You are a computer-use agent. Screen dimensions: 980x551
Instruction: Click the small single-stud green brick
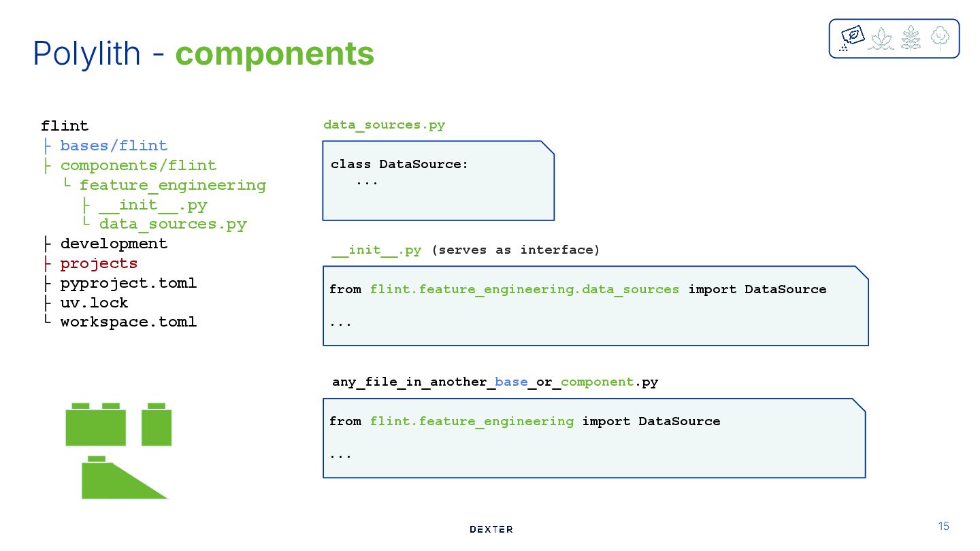[157, 425]
